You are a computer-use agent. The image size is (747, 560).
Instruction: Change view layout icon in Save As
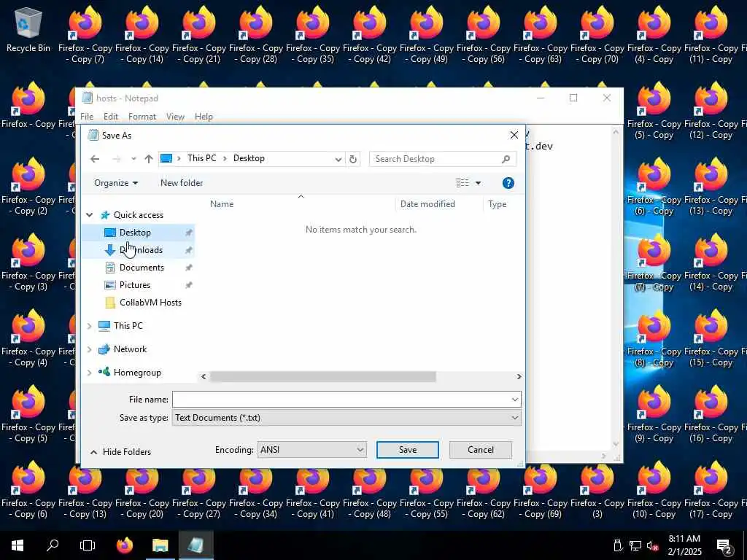[462, 183]
